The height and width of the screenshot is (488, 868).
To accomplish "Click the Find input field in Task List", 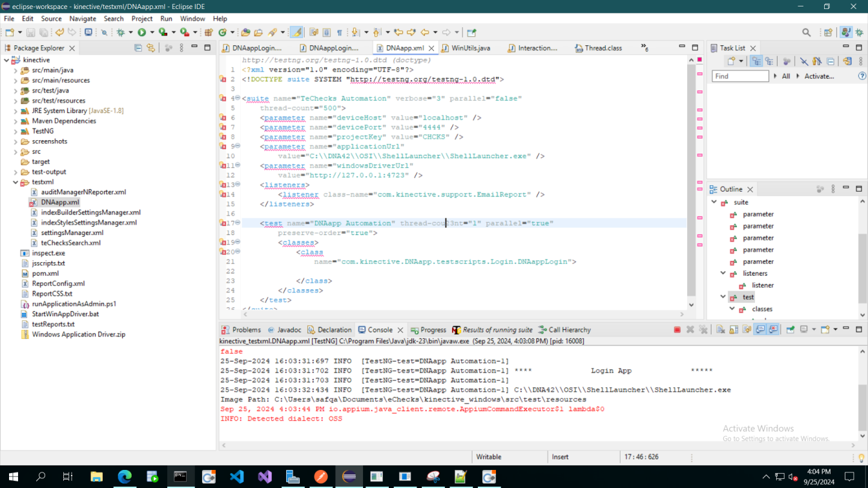I will click(x=739, y=76).
